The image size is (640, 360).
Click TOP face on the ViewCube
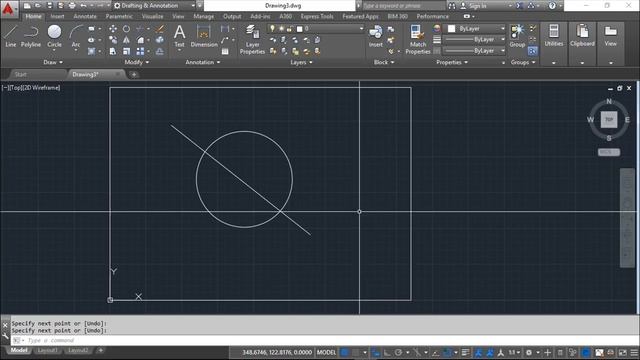coord(609,120)
